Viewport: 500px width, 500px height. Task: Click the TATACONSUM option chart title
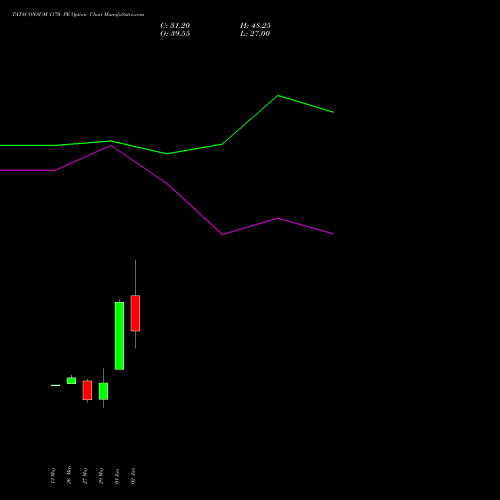(78, 15)
